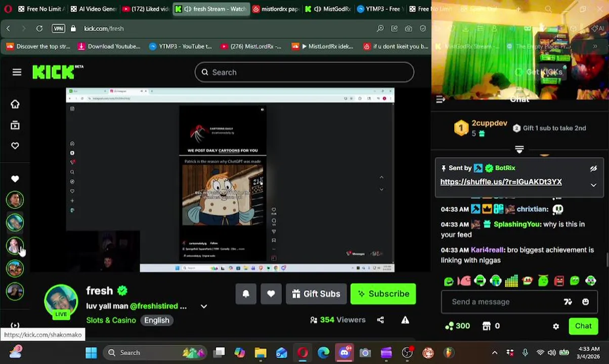
Task: Click the green Subscribe button
Action: [x=383, y=294]
